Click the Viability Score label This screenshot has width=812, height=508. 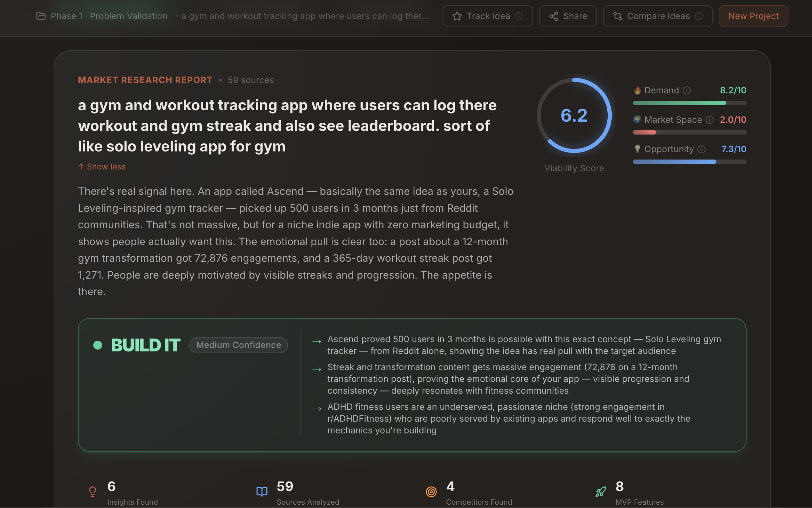574,168
